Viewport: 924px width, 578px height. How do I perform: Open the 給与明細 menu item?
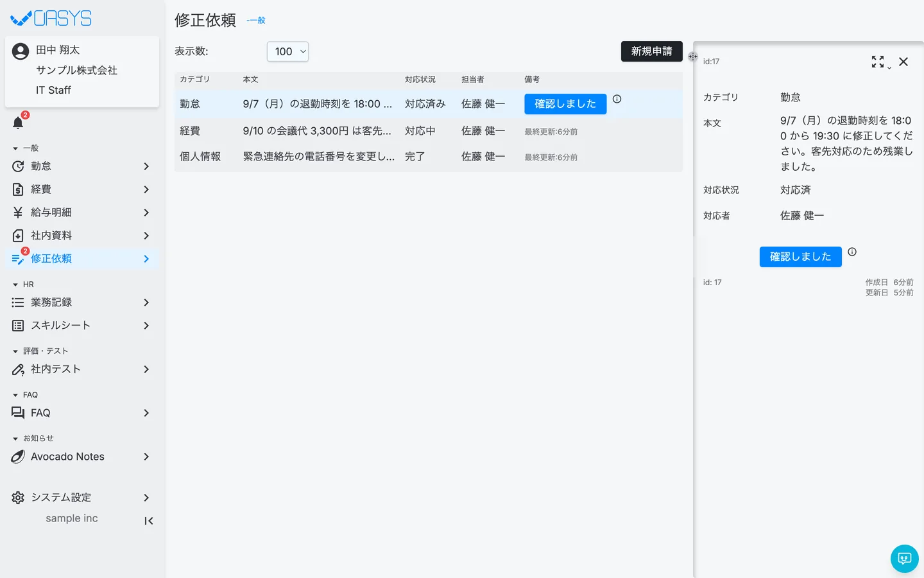pyautogui.click(x=82, y=213)
